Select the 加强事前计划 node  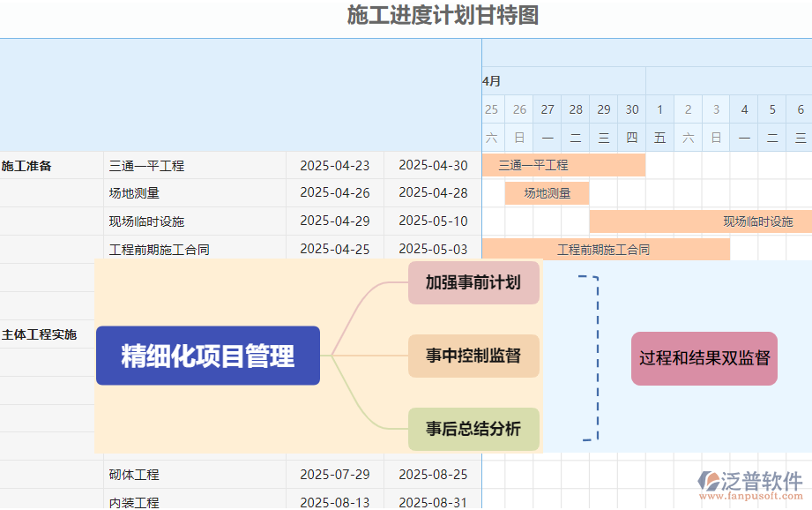click(x=473, y=284)
